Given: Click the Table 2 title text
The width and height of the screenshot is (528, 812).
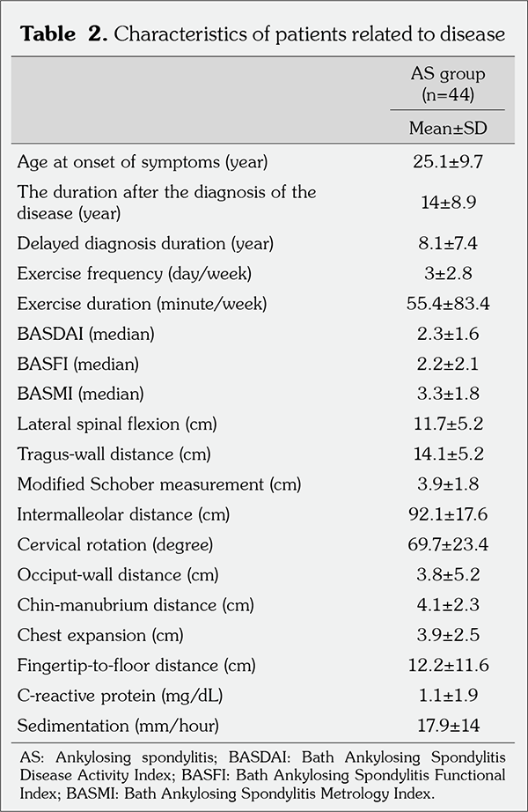Looking at the screenshot, I should [x=261, y=34].
